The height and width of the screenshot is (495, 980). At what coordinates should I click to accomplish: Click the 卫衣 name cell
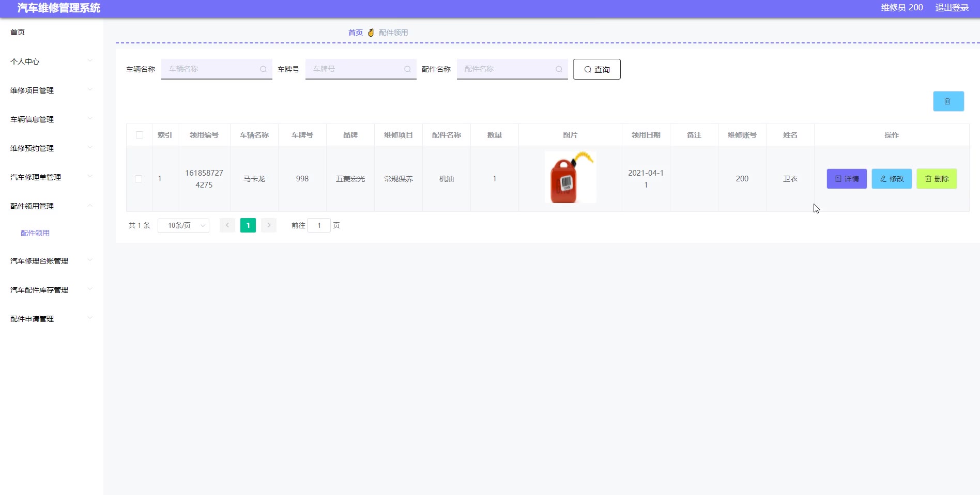[x=790, y=179]
